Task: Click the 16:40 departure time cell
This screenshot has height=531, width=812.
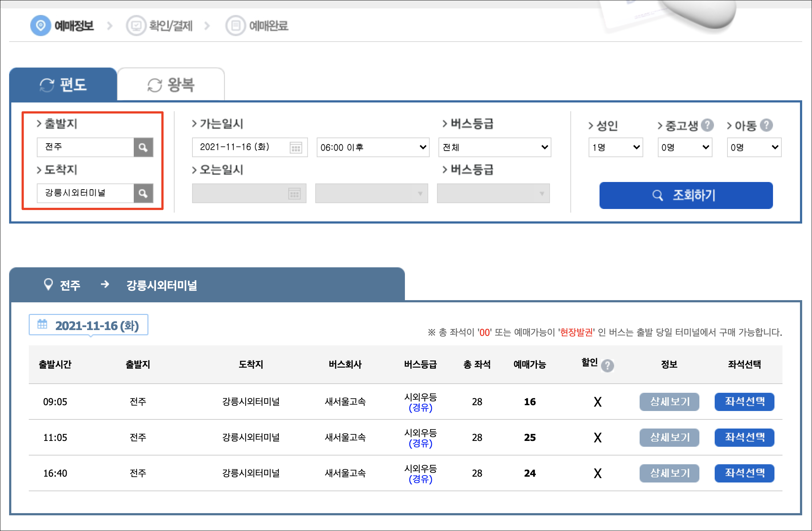Action: coord(55,473)
